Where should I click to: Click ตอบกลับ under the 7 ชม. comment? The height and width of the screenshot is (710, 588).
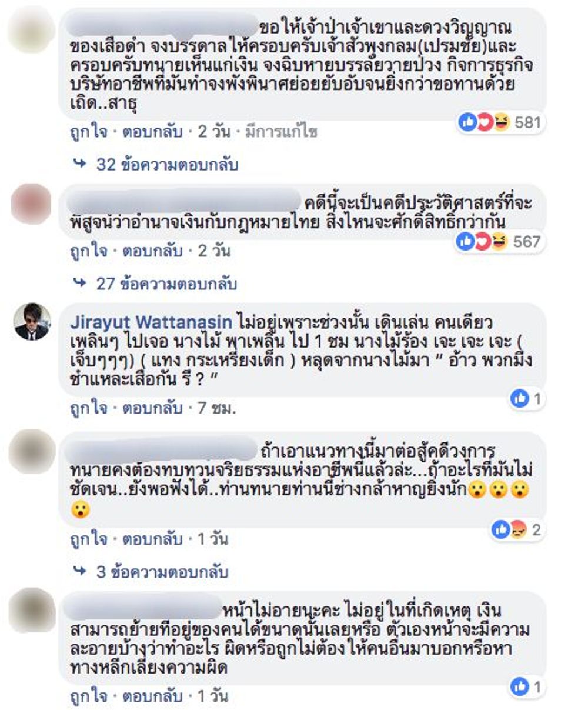[152, 408]
